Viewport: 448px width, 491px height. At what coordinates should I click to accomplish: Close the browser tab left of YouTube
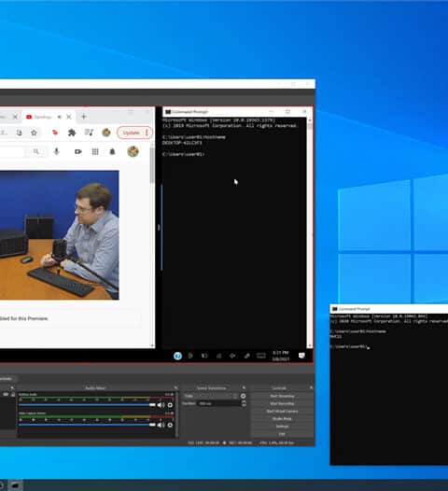point(15,117)
